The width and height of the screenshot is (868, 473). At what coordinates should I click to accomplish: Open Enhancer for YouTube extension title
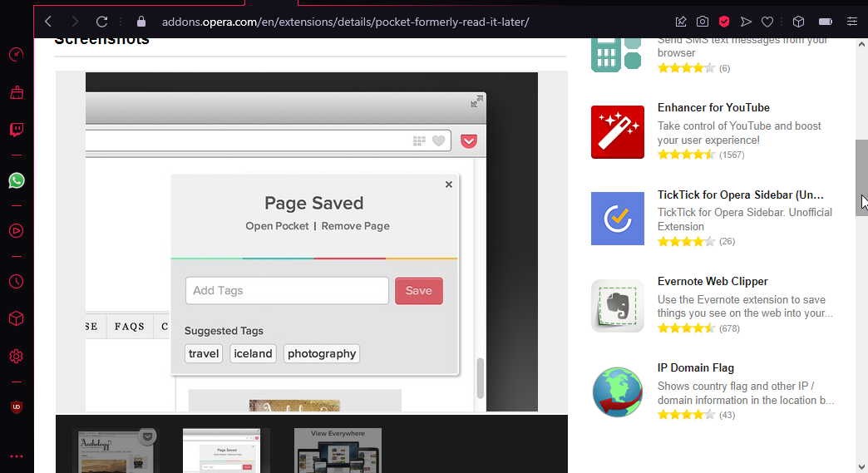tap(713, 108)
